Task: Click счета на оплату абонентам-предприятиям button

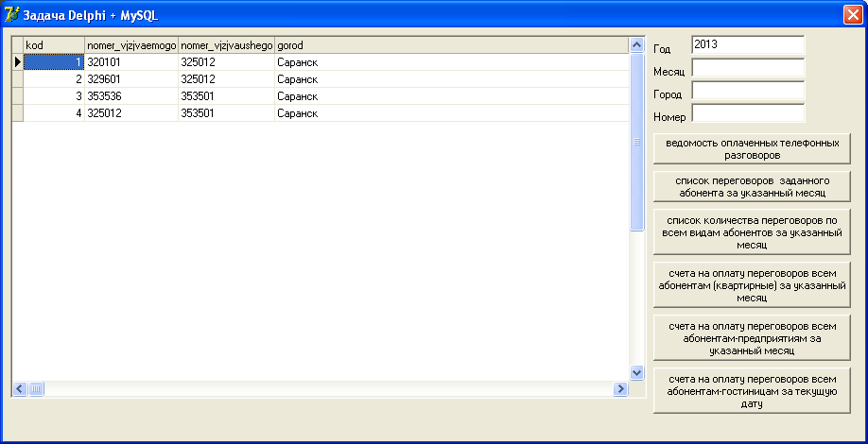Action: click(x=752, y=337)
